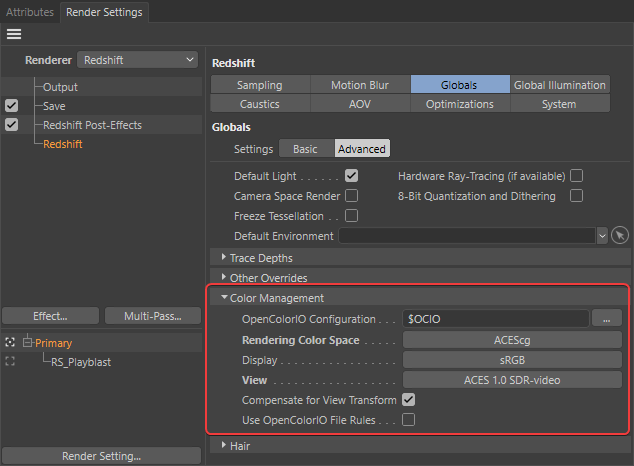The image size is (634, 466).
Task: Toggle the Redshift Post-Effects checkbox
Action: pos(11,125)
